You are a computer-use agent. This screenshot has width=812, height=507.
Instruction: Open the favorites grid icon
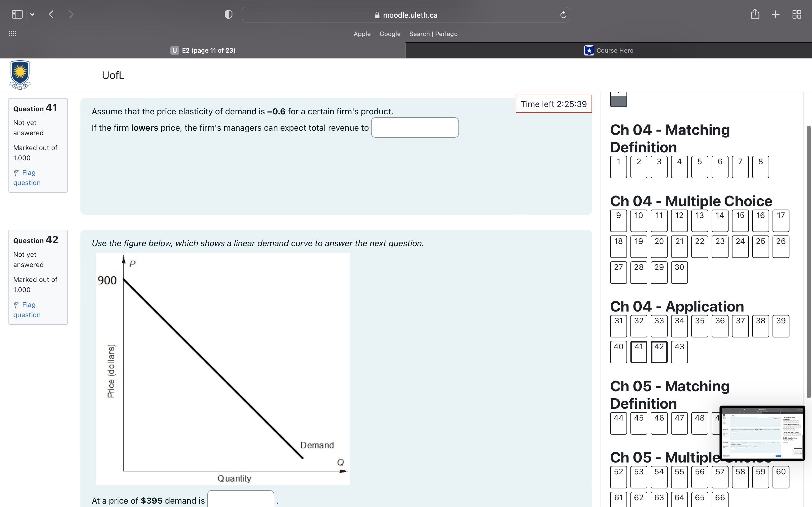12,34
